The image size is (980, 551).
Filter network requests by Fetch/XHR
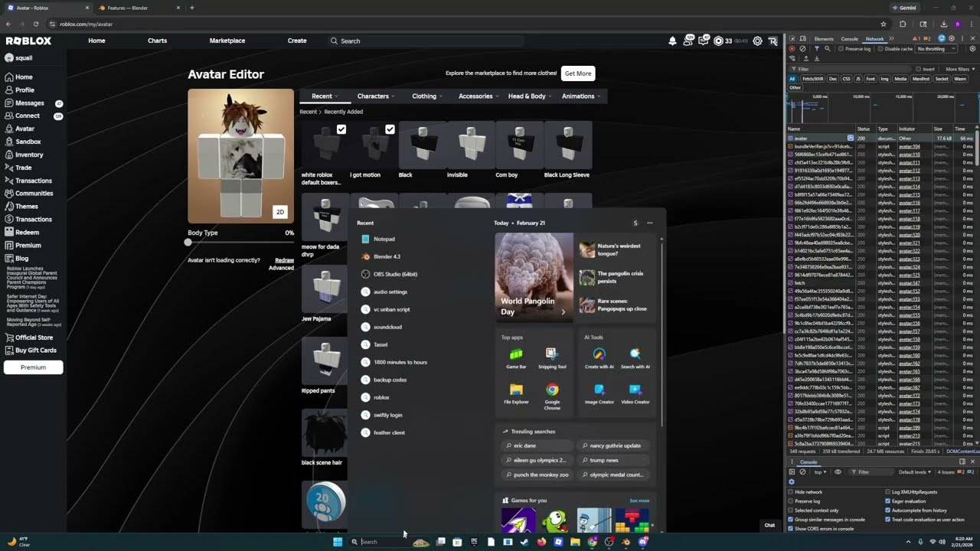click(x=813, y=79)
